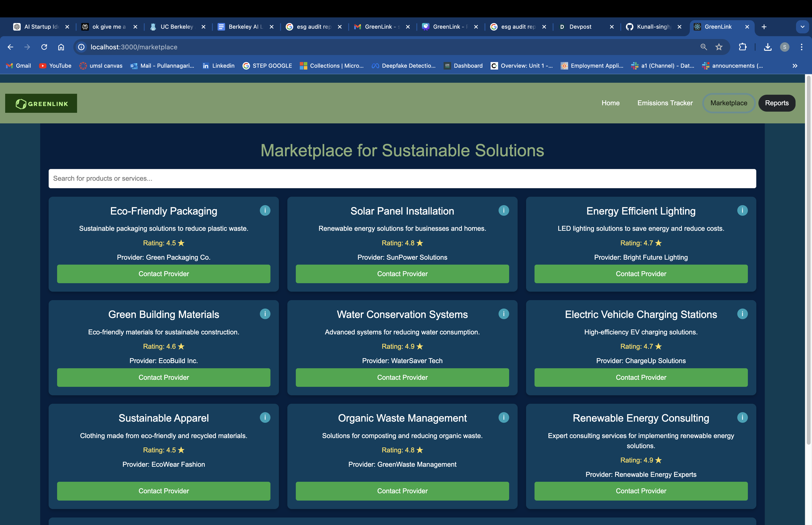Open Chrome three-dot menu
This screenshot has height=525, width=812.
(x=801, y=47)
